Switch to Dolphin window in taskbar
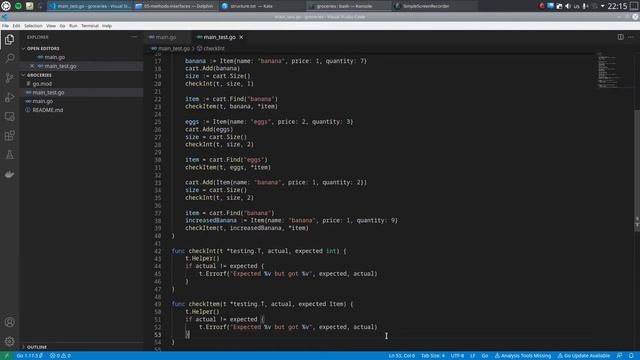The height and width of the screenshot is (360, 640). pyautogui.click(x=175, y=6)
